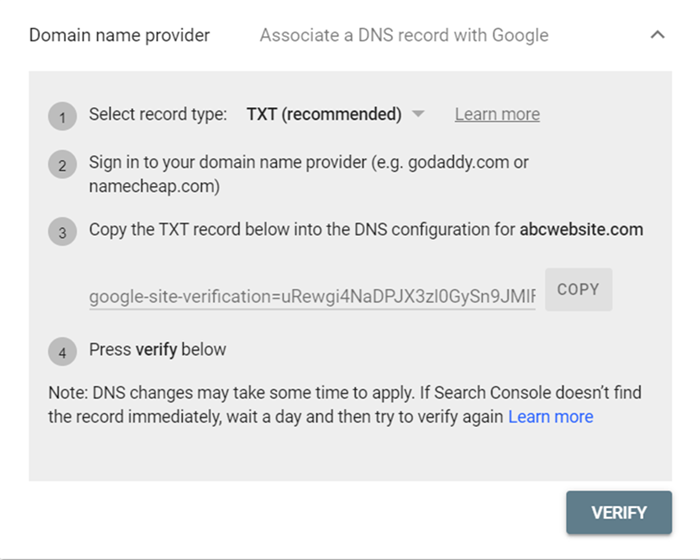The image size is (700, 560).
Task: Click the Domain name provider heading
Action: [x=119, y=35]
